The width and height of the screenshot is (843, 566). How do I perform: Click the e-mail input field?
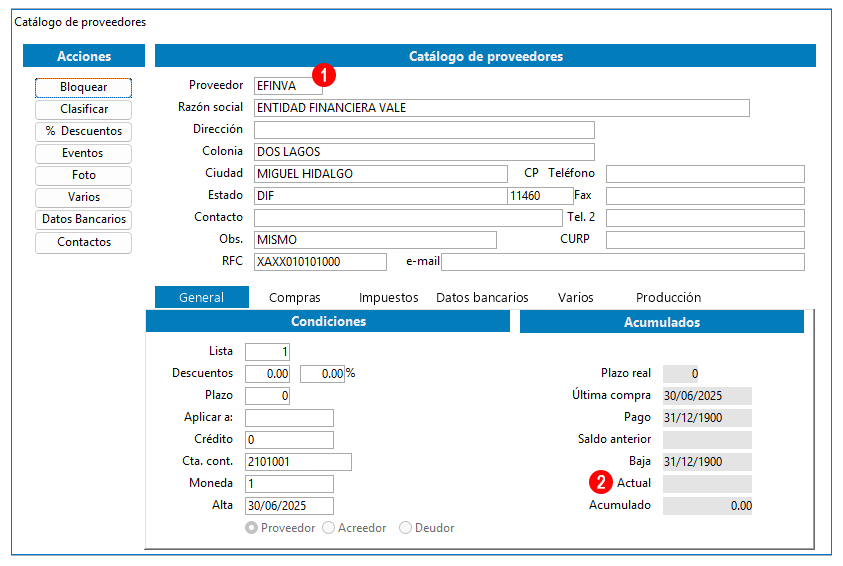point(622,262)
